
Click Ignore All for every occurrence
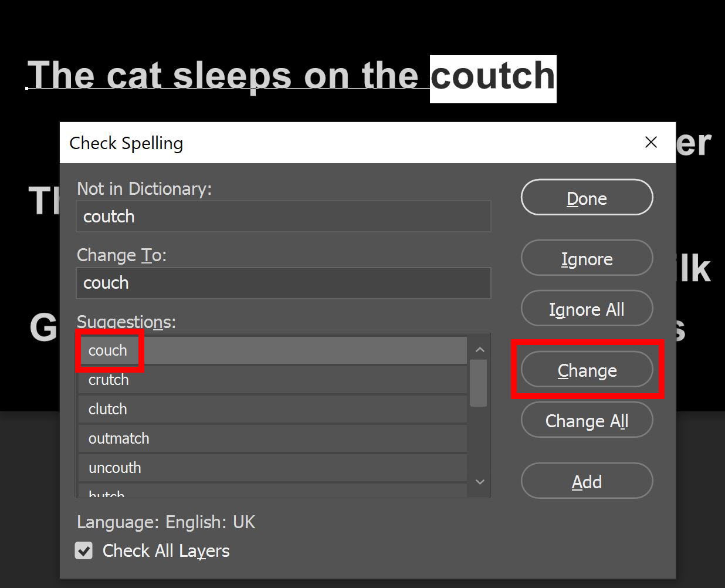(x=586, y=309)
